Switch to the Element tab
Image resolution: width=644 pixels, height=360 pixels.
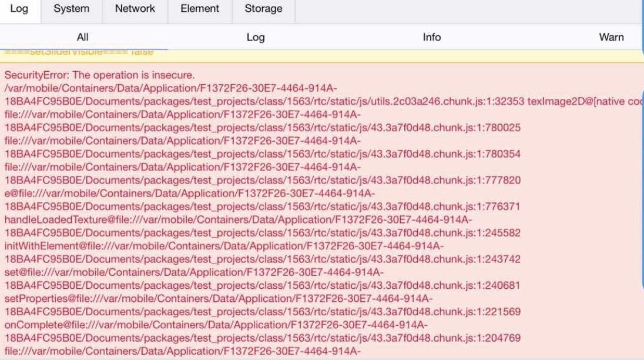click(200, 9)
